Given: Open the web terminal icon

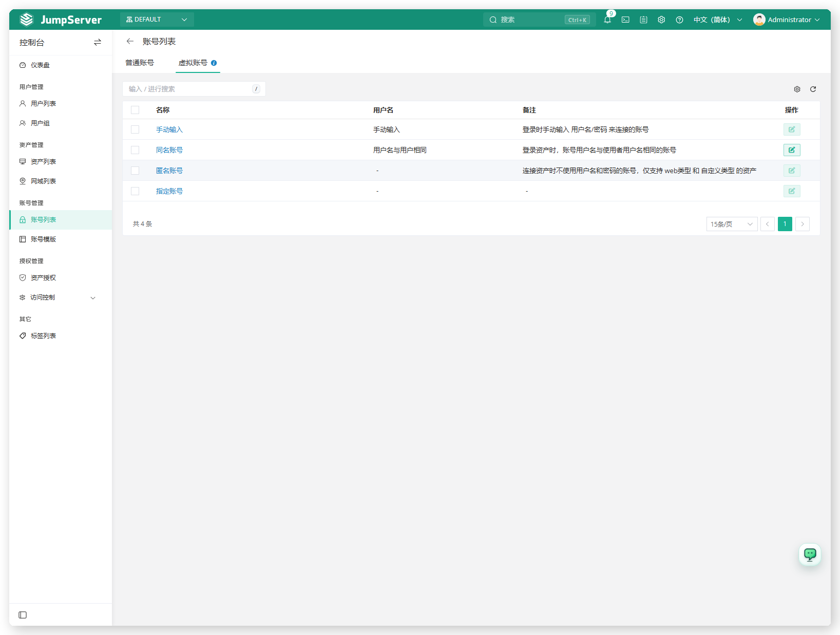Looking at the screenshot, I should point(625,20).
